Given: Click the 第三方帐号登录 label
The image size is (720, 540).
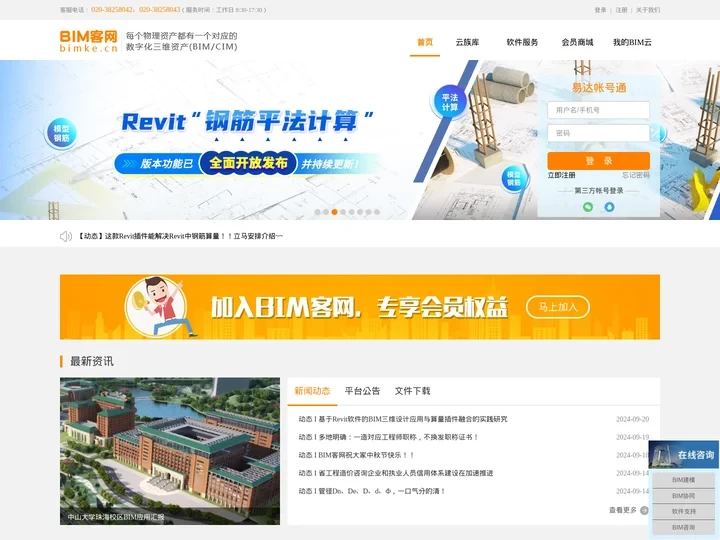Looking at the screenshot, I should coord(598,191).
